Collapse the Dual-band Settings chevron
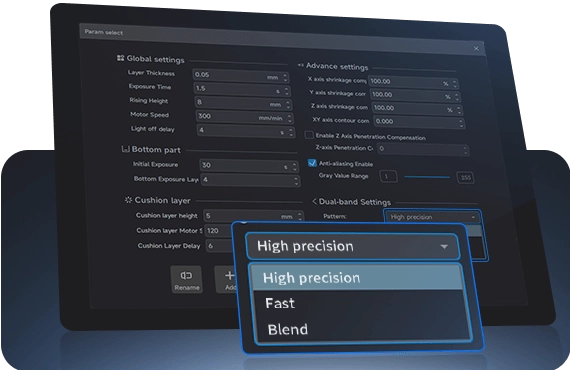The height and width of the screenshot is (370, 570). pos(314,201)
